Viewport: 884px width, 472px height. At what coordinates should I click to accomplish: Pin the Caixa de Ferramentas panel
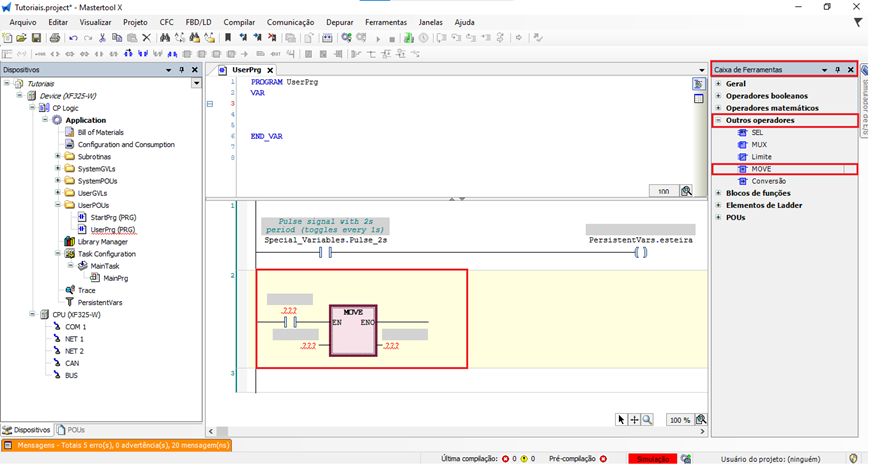point(838,70)
